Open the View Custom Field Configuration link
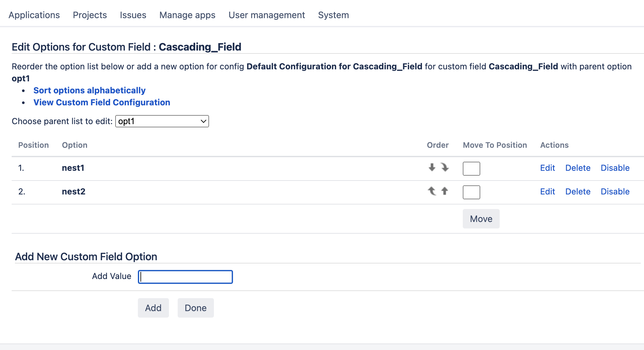The height and width of the screenshot is (350, 644). point(102,102)
